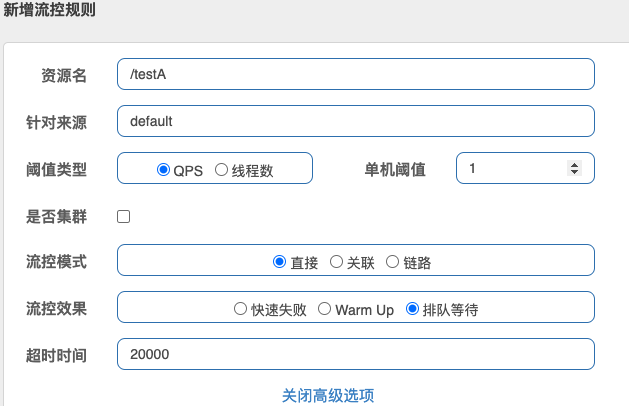Screen dimensions: 629x406
Task: Click the 流控效果 label
Action: (57, 309)
